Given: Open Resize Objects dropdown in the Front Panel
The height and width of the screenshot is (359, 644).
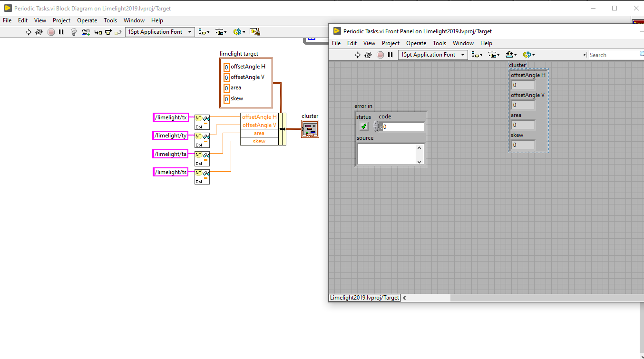Looking at the screenshot, I should click(x=511, y=55).
